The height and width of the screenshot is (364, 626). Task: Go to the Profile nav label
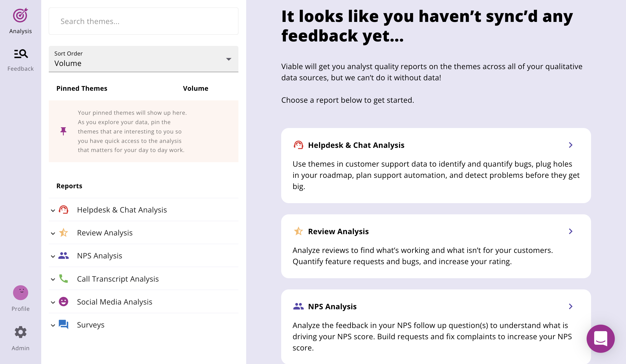[x=21, y=309]
